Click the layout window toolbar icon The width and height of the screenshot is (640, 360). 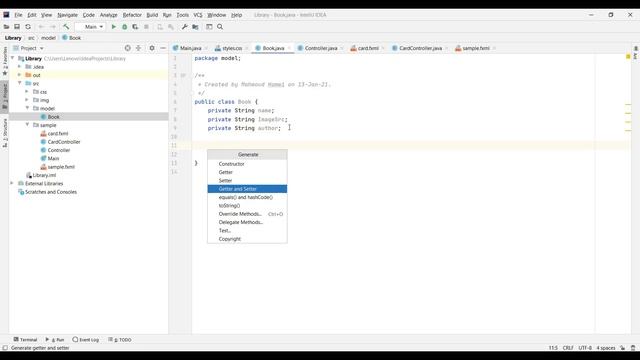coord(209,27)
